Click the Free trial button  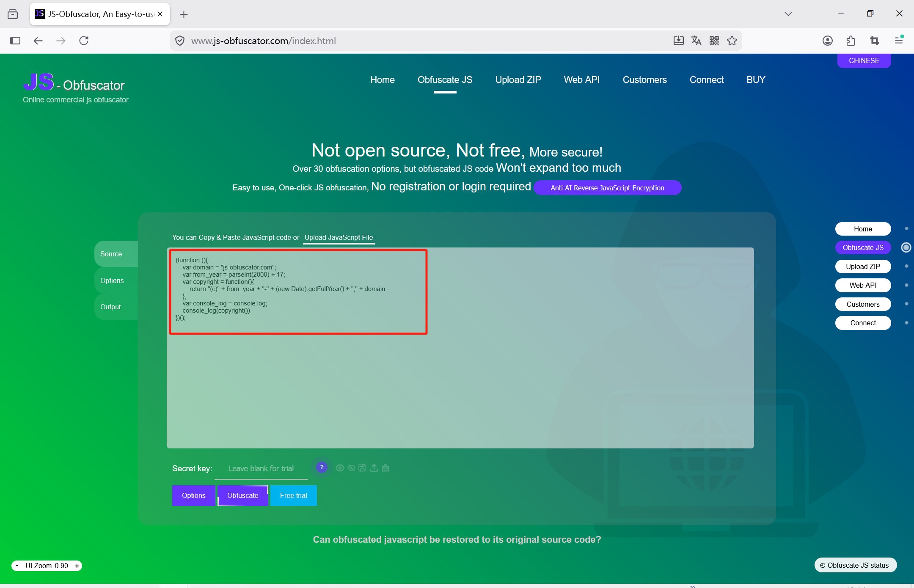click(x=294, y=495)
